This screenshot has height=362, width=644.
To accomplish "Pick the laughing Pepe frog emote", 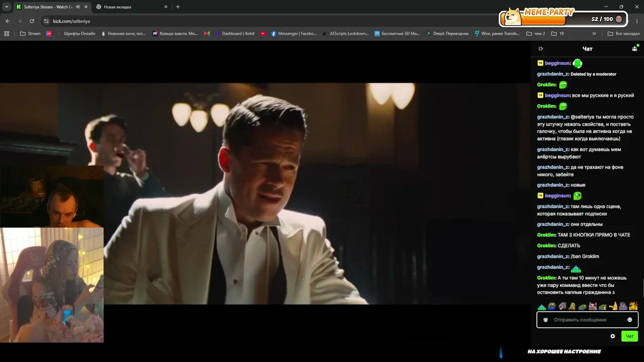I will pos(552,306).
